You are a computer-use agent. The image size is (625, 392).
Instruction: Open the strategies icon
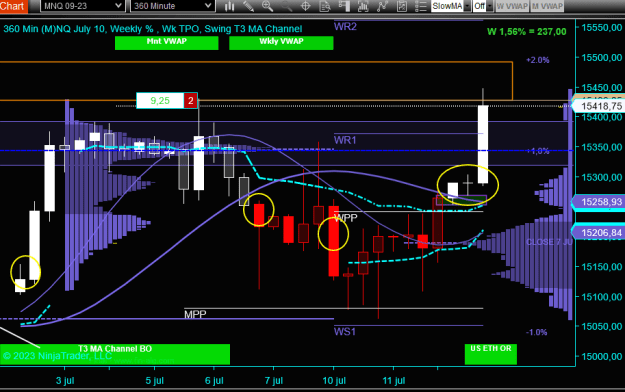[382, 6]
